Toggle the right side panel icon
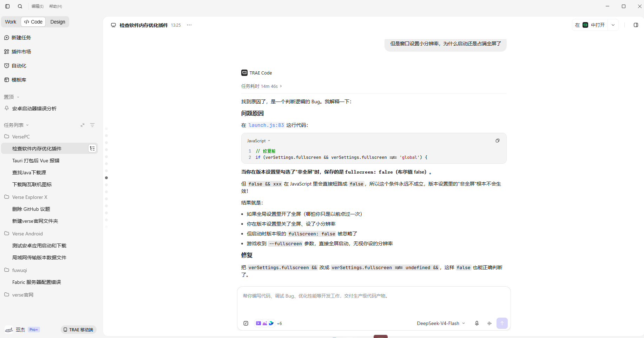 [636, 25]
